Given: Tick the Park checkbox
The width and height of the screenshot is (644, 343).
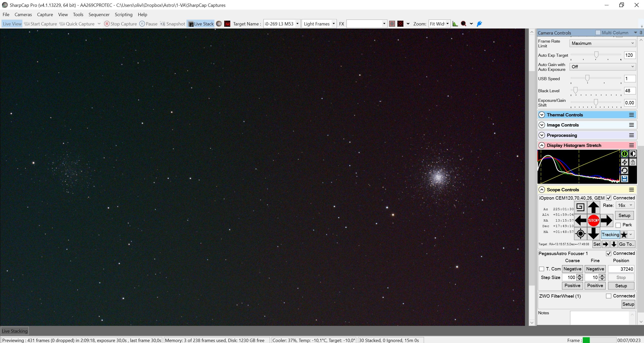Looking at the screenshot, I should (618, 225).
